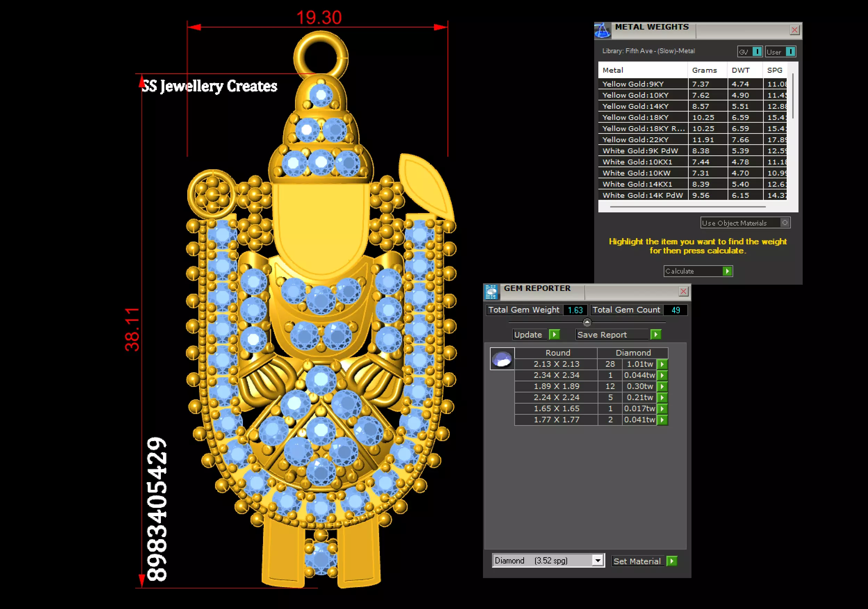
Task: Click the Diamond column header in Gem Reporter
Action: [x=633, y=353]
